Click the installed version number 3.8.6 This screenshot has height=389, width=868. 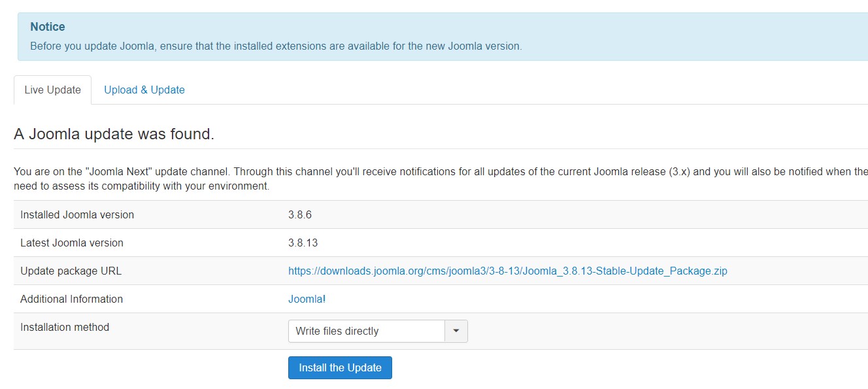tap(299, 214)
